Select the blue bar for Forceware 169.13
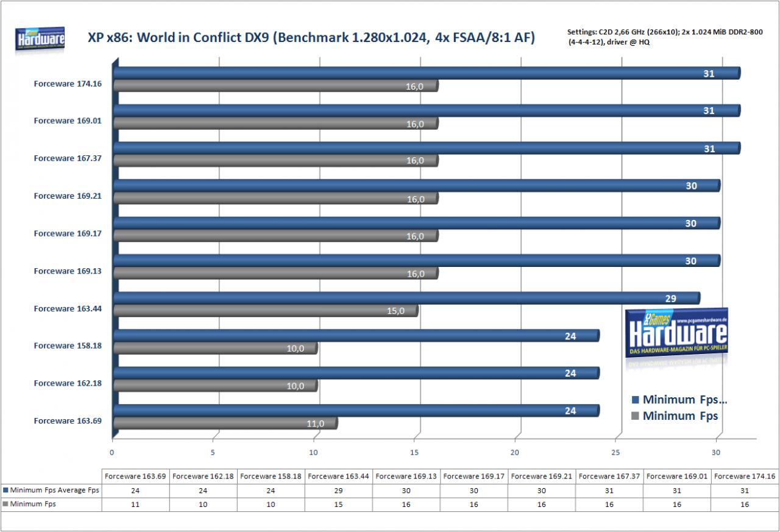This screenshot has height=532, width=780. [416, 261]
